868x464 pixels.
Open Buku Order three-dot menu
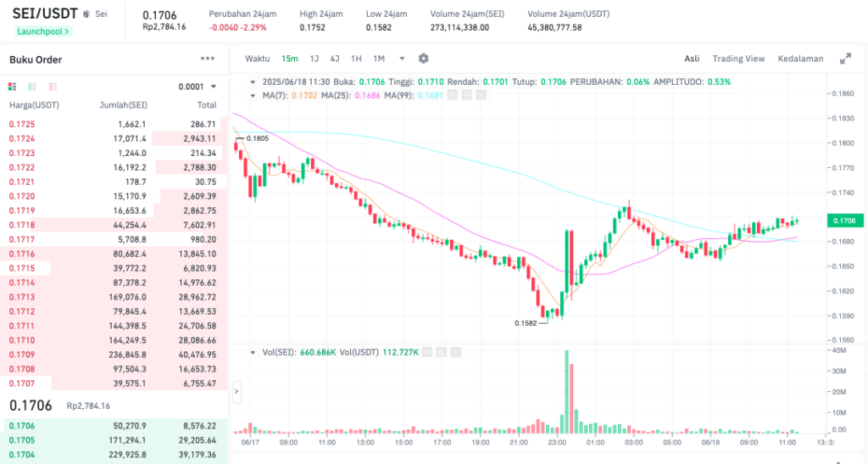tap(208, 59)
